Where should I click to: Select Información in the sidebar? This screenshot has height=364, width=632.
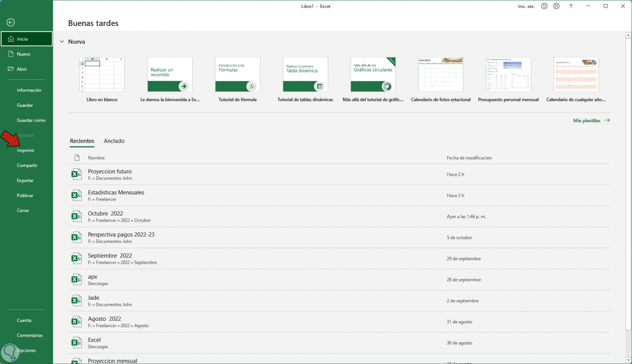[29, 90]
